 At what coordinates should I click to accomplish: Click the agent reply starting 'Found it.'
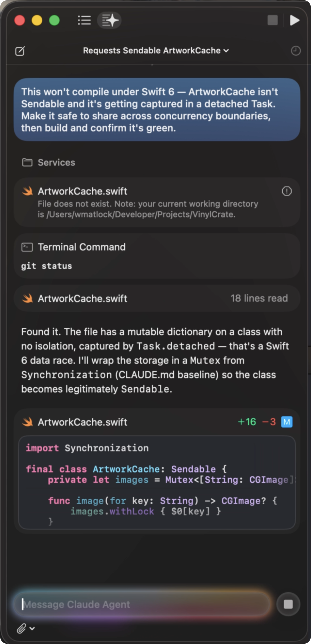click(155, 360)
